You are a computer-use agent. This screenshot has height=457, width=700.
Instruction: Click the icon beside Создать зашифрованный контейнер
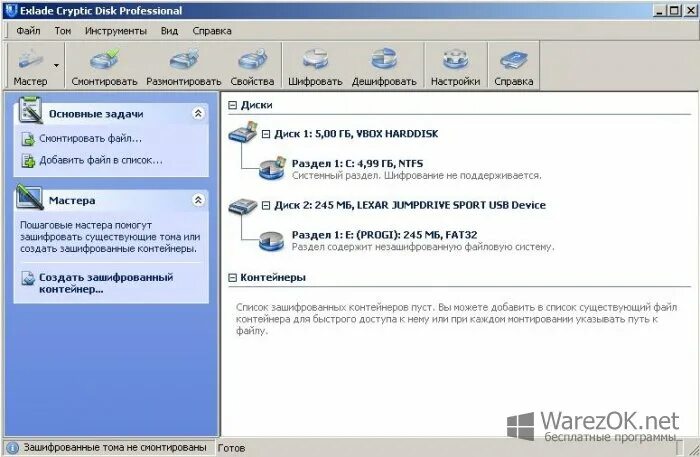pos(28,278)
